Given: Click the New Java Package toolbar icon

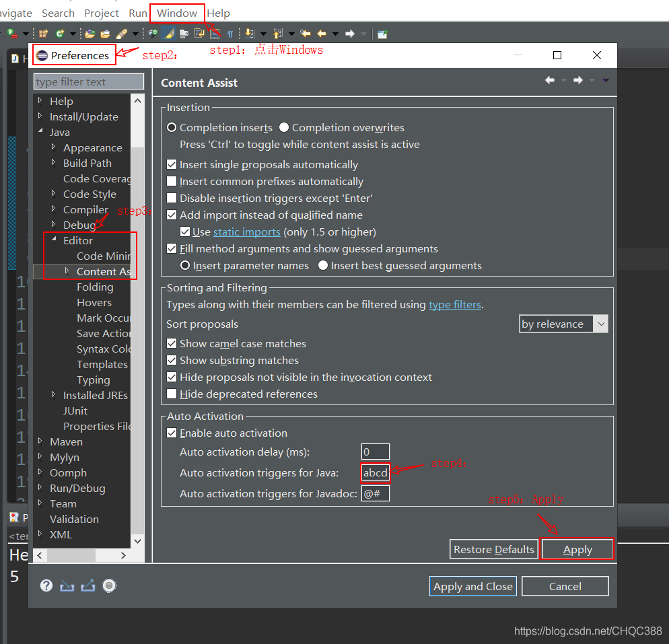Looking at the screenshot, I should point(43,33).
